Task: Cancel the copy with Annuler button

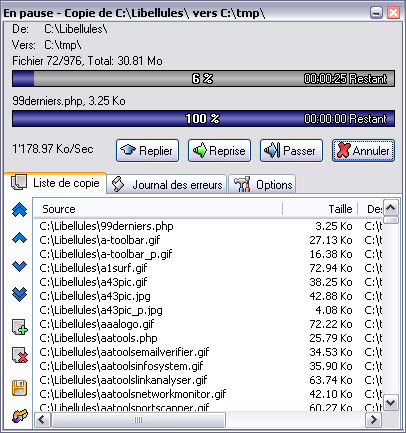Action: coord(363,151)
